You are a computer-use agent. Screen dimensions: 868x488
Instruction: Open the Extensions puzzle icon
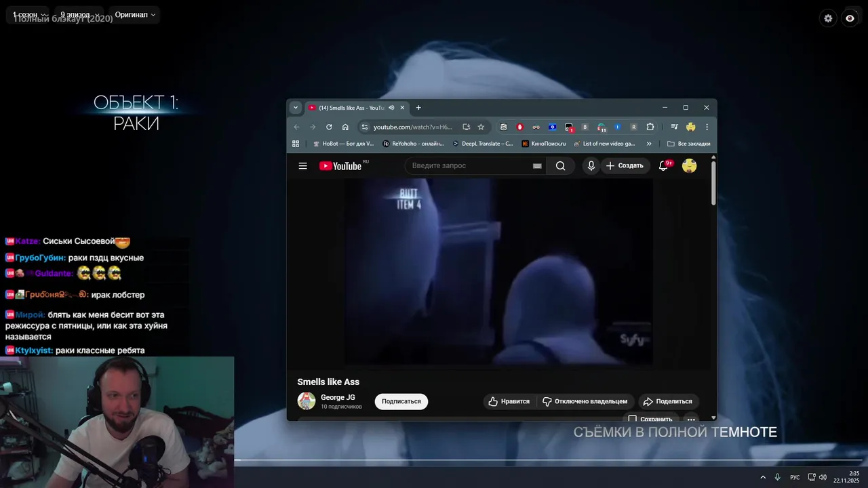[x=650, y=127]
